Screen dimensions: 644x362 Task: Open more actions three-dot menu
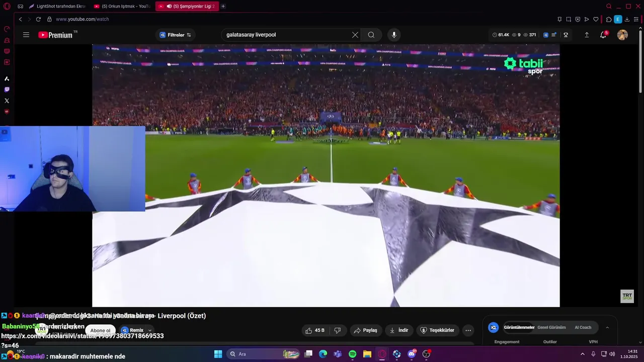(x=468, y=330)
